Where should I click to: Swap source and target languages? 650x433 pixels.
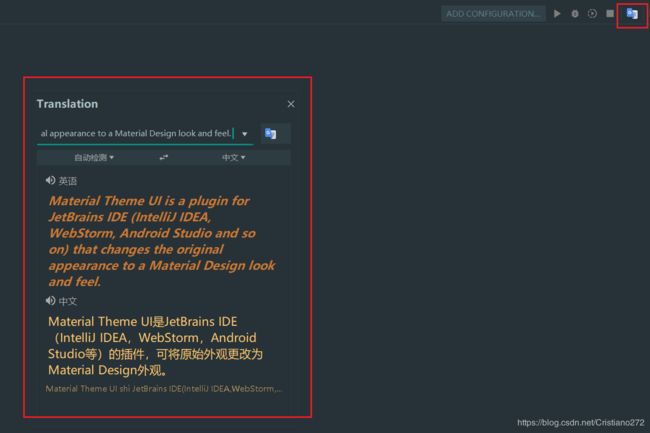coord(164,157)
